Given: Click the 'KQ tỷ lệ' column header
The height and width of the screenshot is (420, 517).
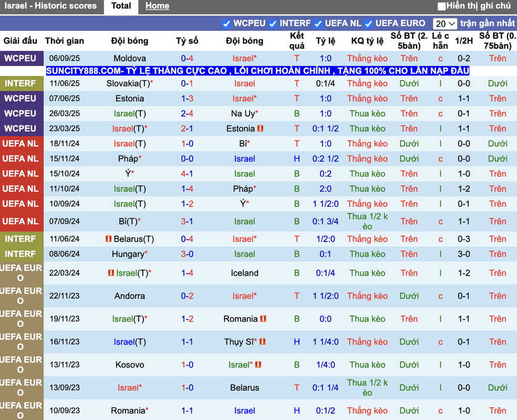Looking at the screenshot, I should [367, 41].
